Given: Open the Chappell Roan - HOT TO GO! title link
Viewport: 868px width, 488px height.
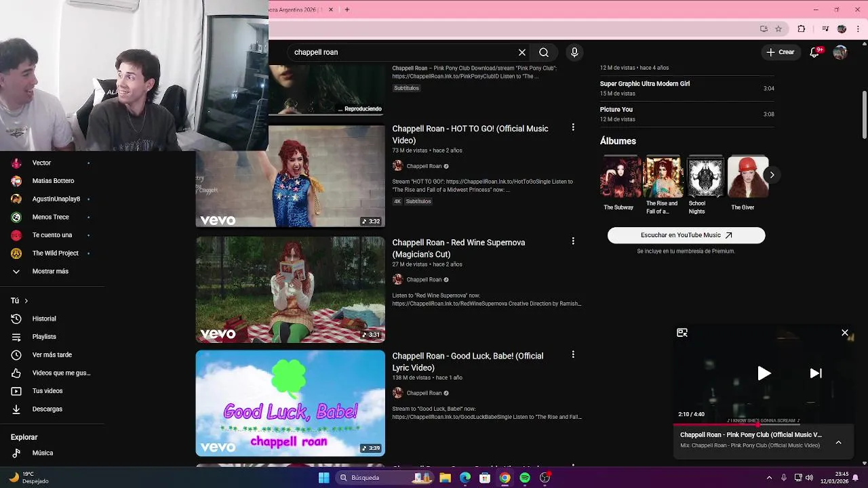Looking at the screenshot, I should pos(470,134).
